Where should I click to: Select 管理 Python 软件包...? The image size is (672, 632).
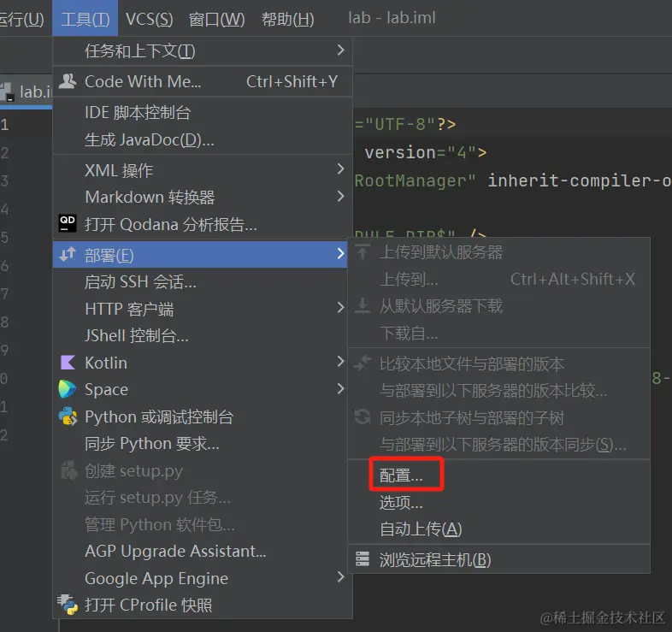pos(203,524)
